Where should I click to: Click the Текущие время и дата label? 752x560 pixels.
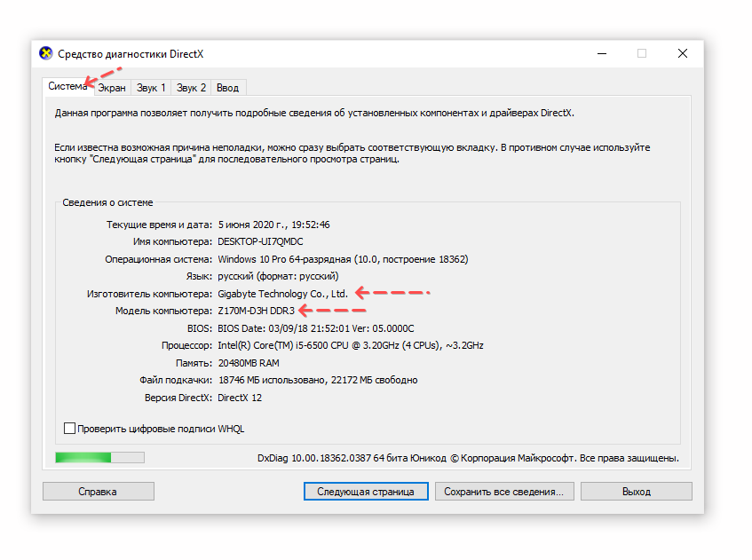click(159, 225)
